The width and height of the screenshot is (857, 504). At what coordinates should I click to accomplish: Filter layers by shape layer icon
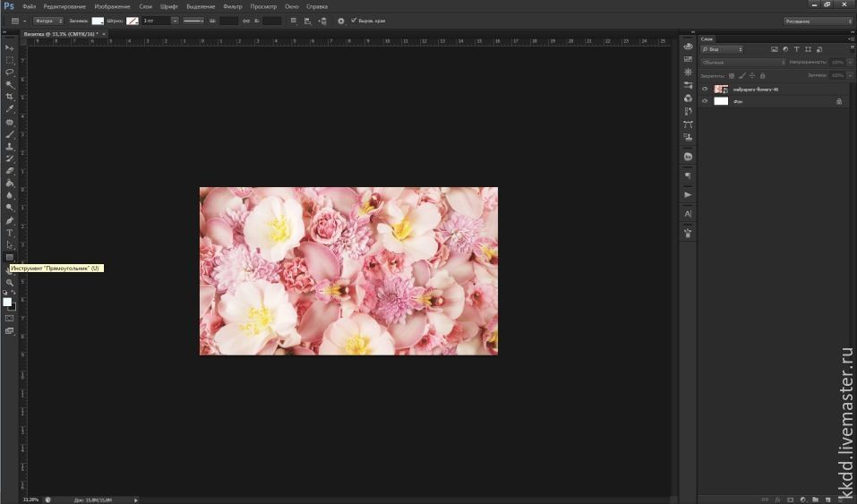click(x=808, y=49)
